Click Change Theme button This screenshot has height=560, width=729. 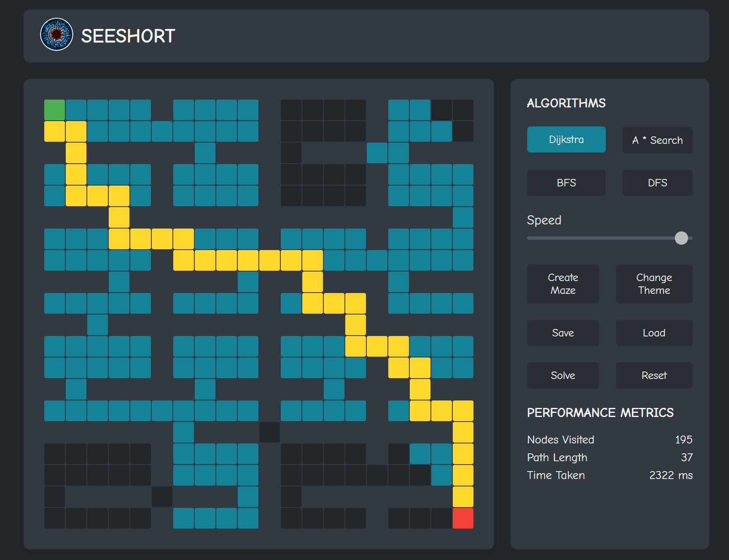pyautogui.click(x=654, y=284)
